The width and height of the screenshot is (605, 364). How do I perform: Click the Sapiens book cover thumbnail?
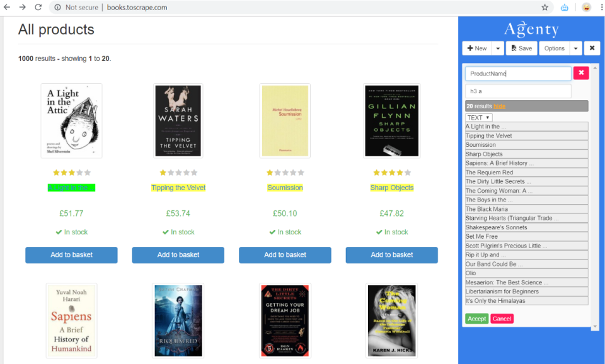71,320
